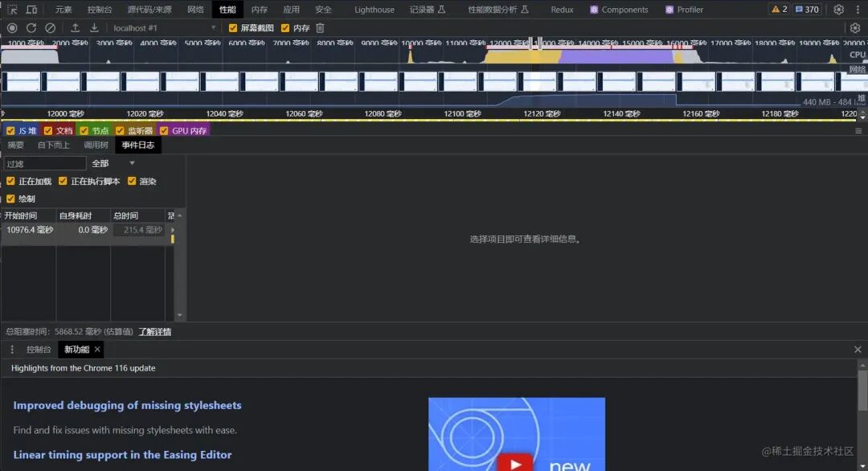The image size is (868, 471).
Task: Start recording with the record button
Action: click(12, 27)
